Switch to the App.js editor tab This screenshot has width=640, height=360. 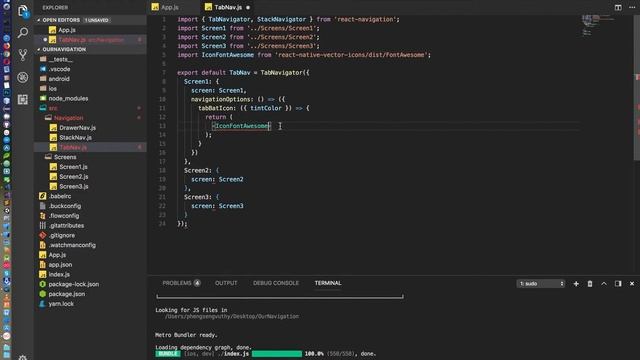pyautogui.click(x=170, y=7)
